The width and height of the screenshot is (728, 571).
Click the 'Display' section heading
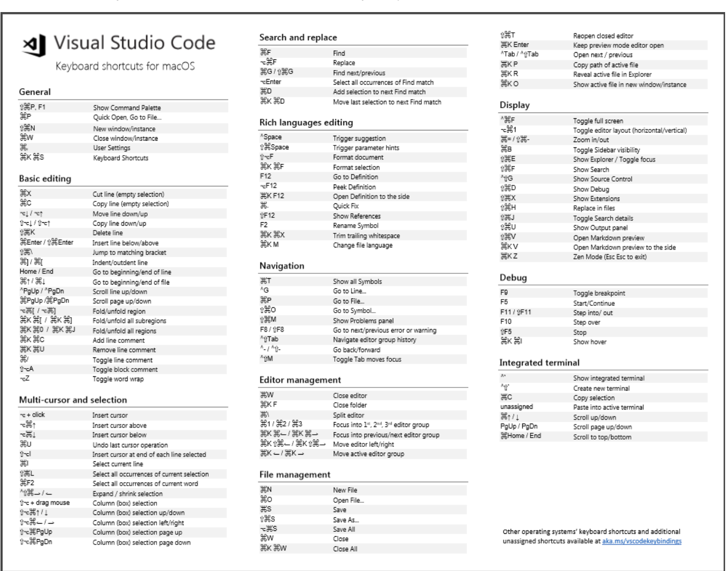coord(514,105)
